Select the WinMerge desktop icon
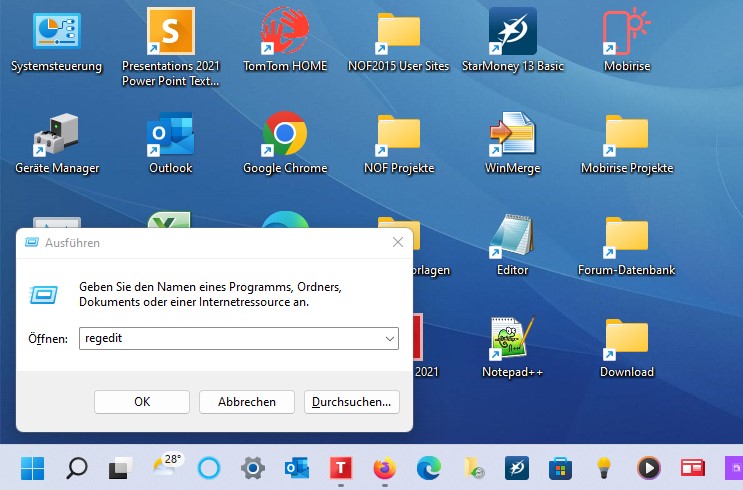 point(512,133)
